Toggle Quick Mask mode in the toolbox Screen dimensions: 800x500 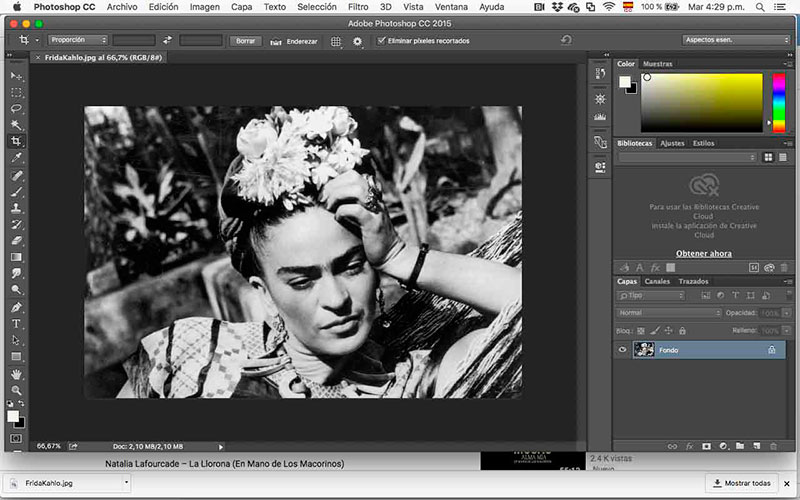(16, 438)
